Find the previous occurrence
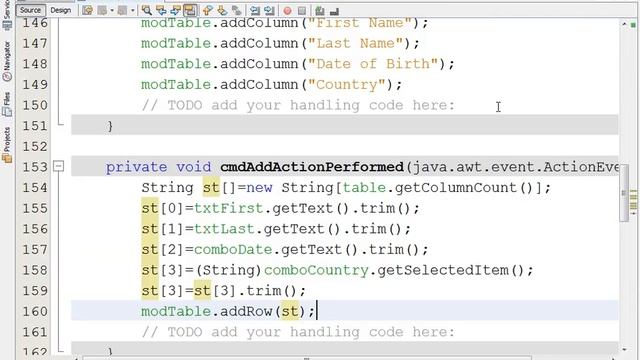 (x=161, y=11)
